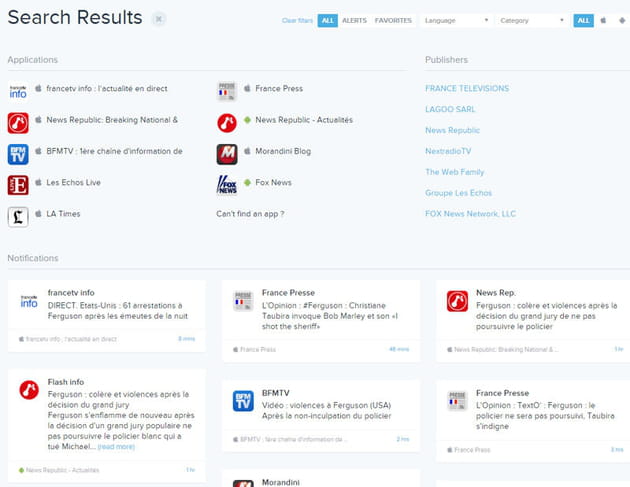
Task: Open publisher News Republic
Action: pyautogui.click(x=452, y=130)
